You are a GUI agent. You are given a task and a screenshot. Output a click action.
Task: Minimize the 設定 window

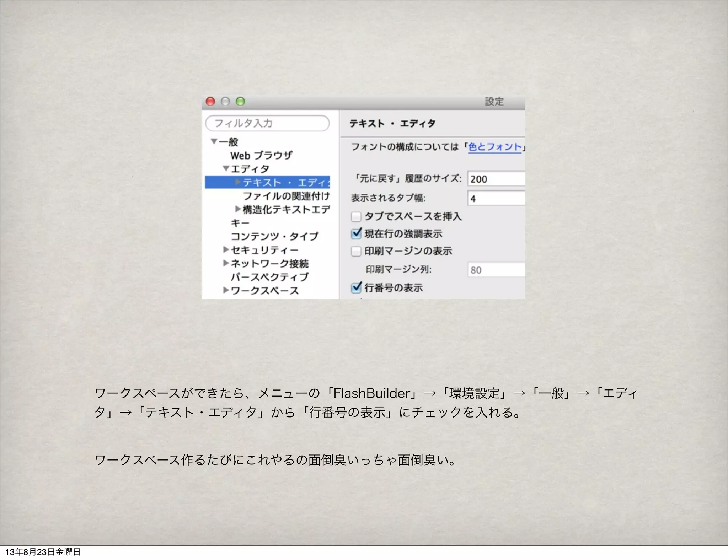[x=225, y=102]
